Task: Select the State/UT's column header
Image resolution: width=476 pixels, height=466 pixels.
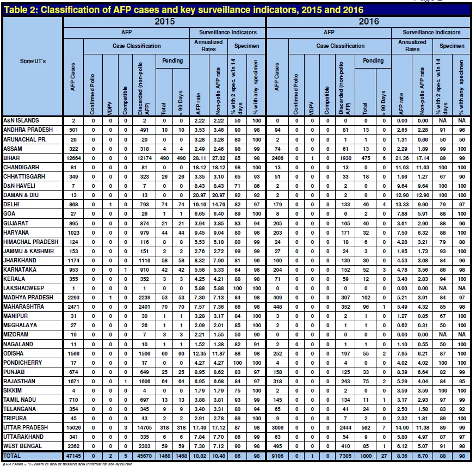Action: pos(33,61)
